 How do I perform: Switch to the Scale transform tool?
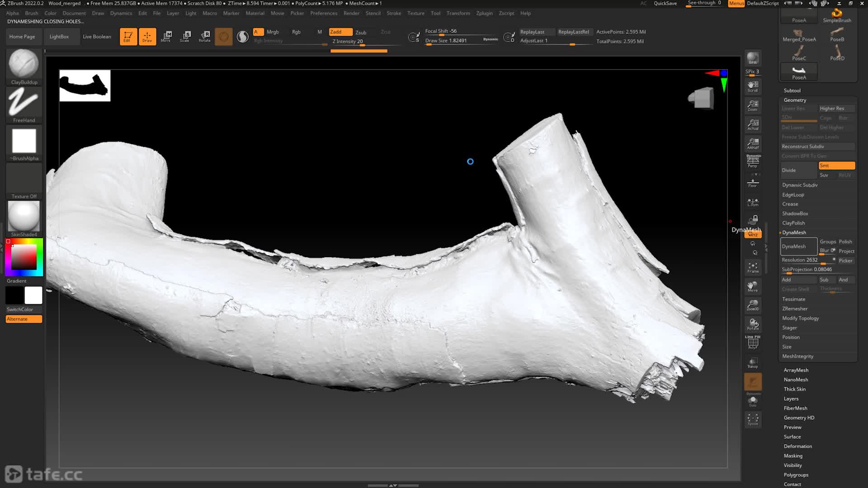(x=185, y=37)
